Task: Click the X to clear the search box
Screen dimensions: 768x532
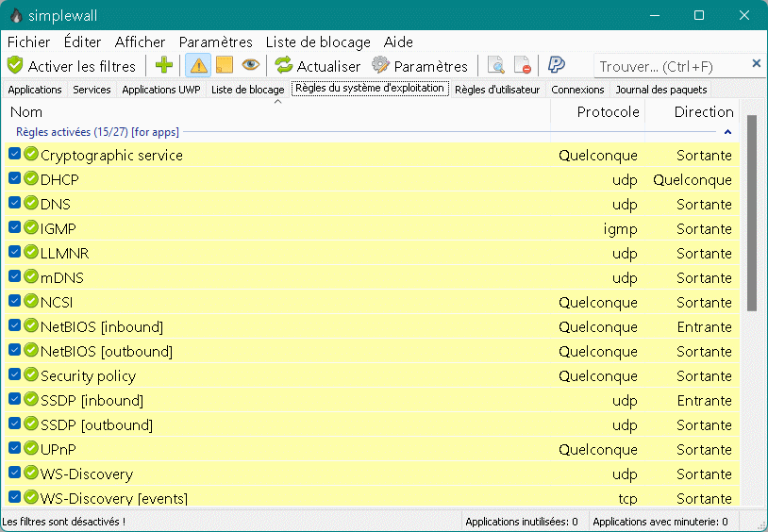Action: click(x=757, y=63)
